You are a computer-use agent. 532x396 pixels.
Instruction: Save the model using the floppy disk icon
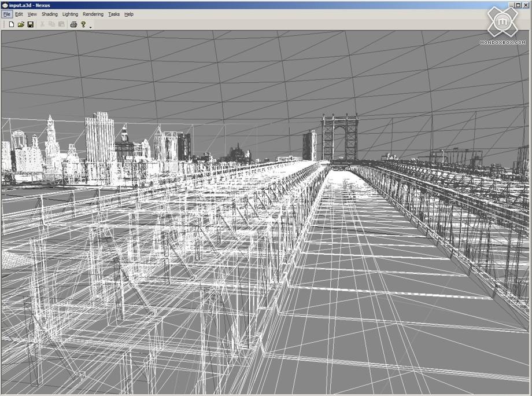click(31, 24)
